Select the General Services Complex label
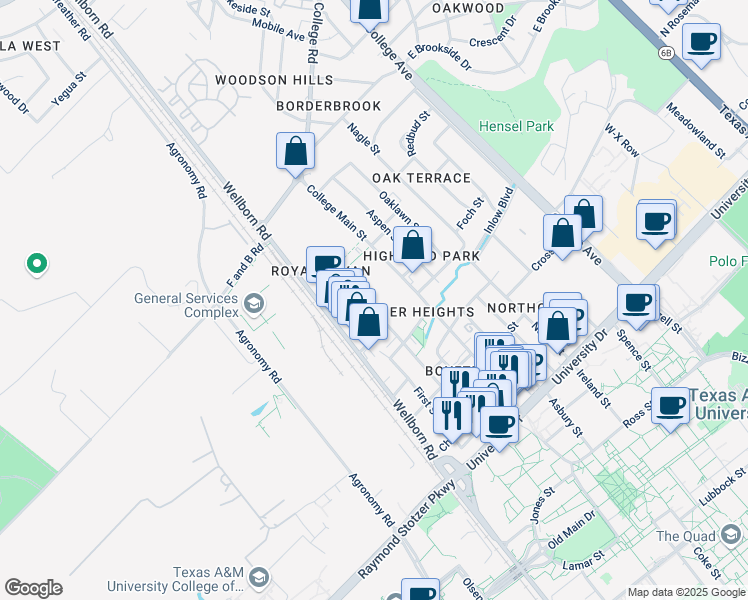 click(186, 305)
